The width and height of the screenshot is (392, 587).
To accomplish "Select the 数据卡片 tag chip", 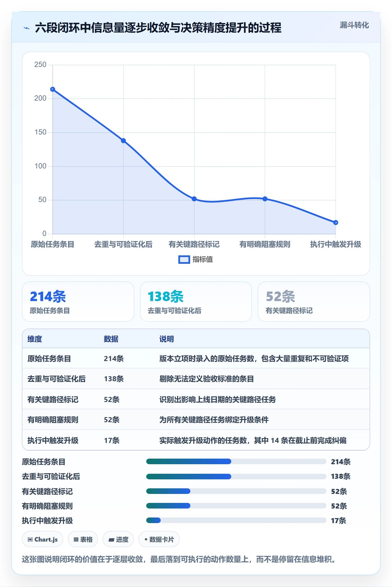I will (x=159, y=539).
